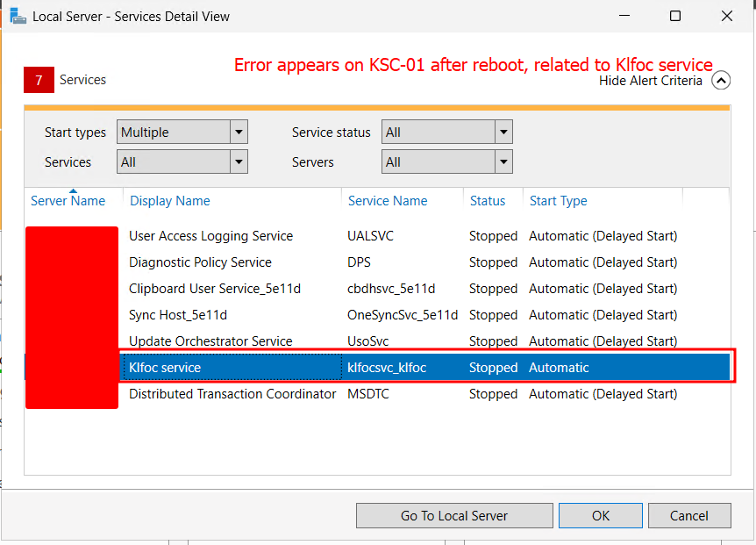Click the Go To Local Server button

454,516
